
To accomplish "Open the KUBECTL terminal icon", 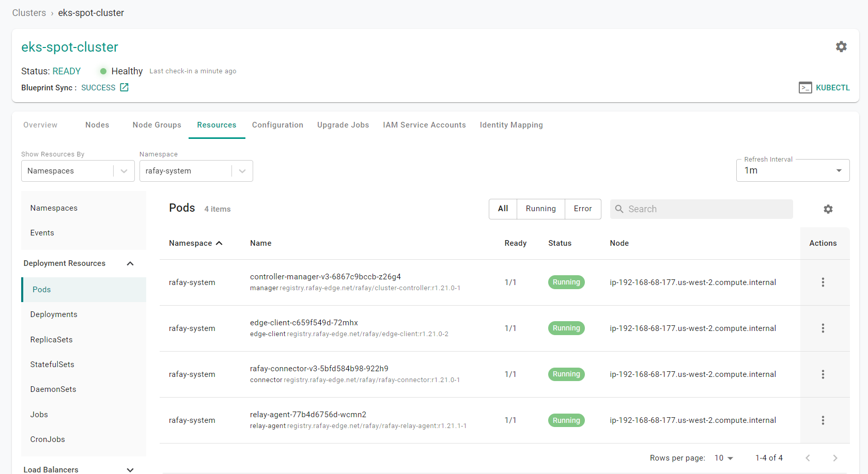I will pyautogui.click(x=805, y=88).
